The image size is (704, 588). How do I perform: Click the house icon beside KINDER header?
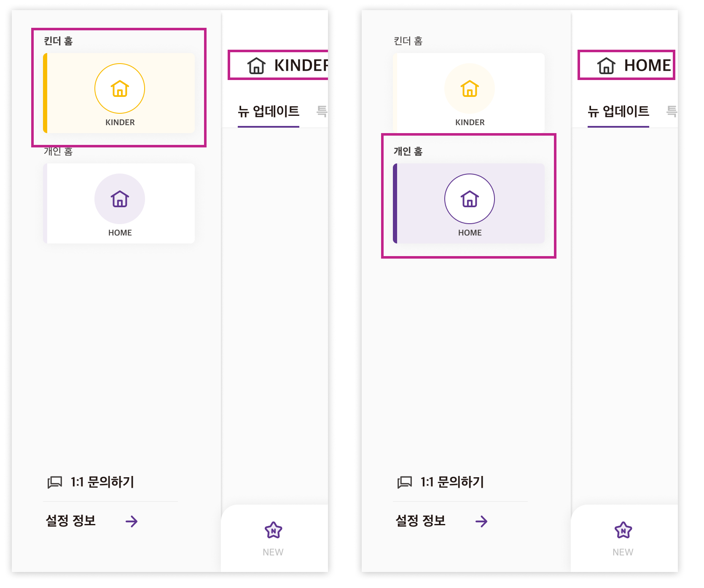click(x=256, y=65)
